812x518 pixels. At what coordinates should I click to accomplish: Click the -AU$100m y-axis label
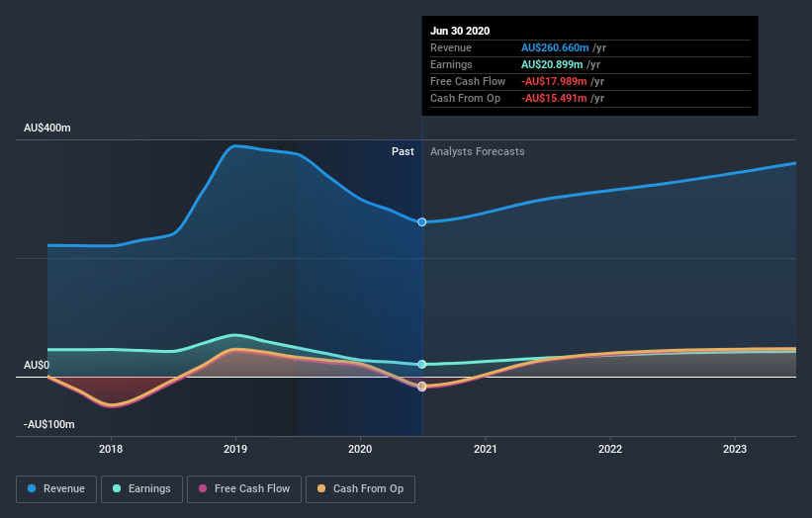click(49, 424)
